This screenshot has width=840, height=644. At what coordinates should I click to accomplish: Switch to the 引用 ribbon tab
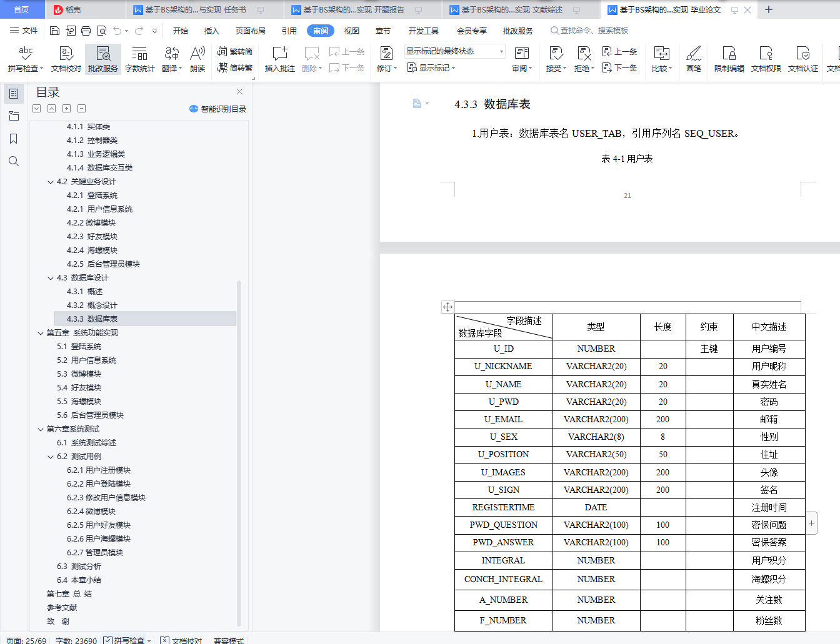(289, 31)
